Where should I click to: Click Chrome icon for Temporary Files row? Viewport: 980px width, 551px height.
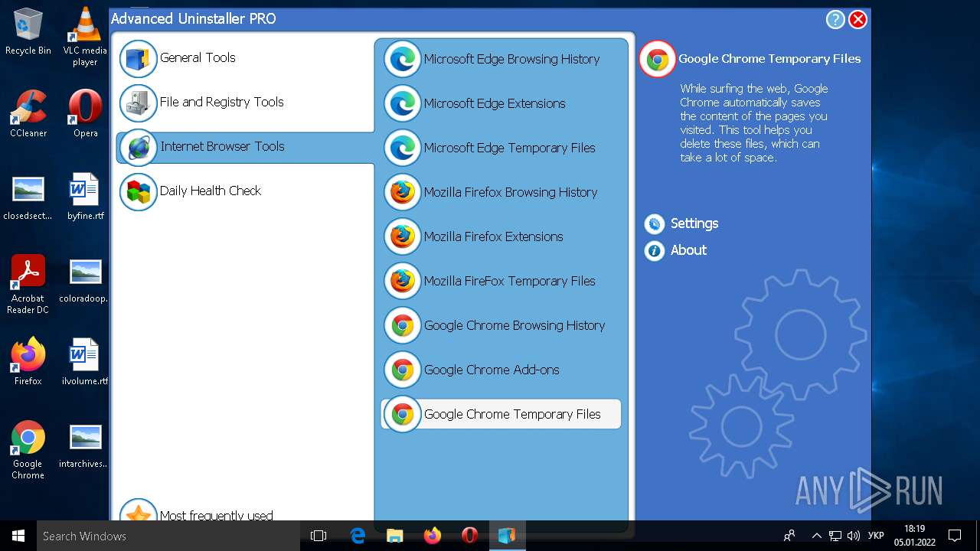(x=402, y=414)
